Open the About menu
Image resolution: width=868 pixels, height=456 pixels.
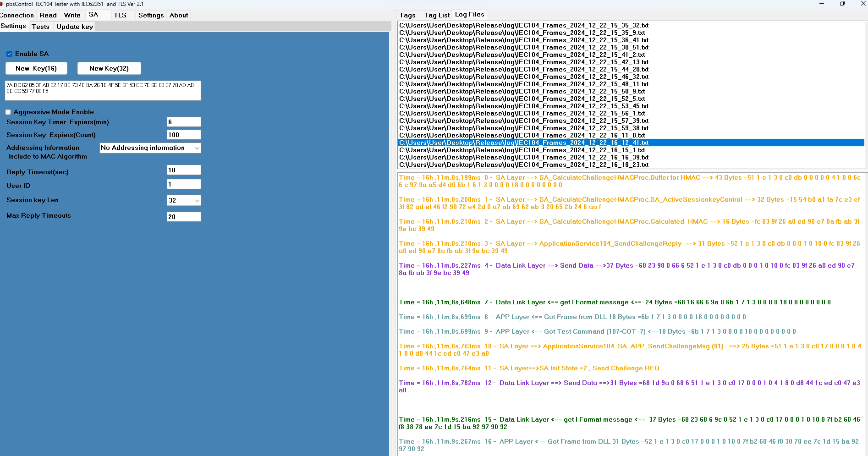[x=178, y=15]
